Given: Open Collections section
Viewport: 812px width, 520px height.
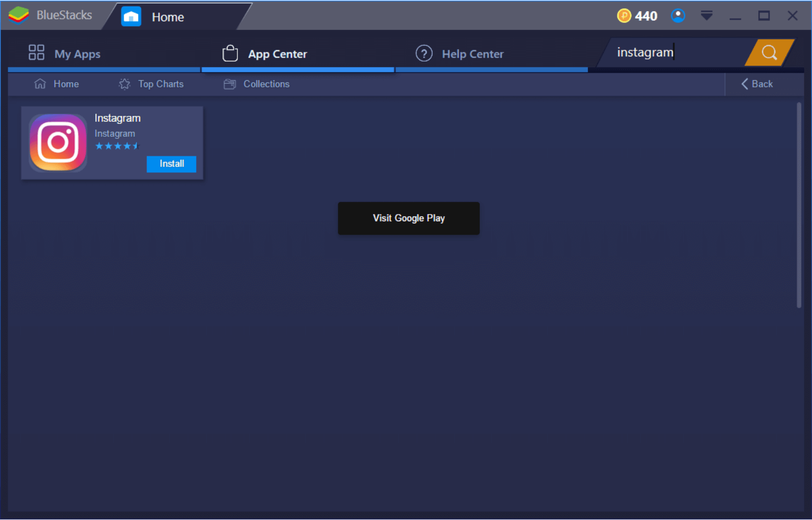Looking at the screenshot, I should click(x=257, y=84).
